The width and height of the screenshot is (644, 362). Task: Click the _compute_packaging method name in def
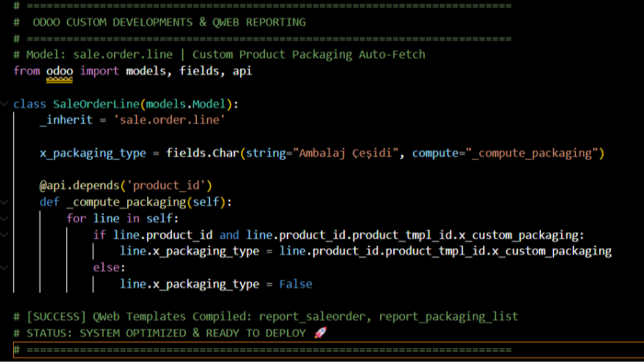pos(126,202)
